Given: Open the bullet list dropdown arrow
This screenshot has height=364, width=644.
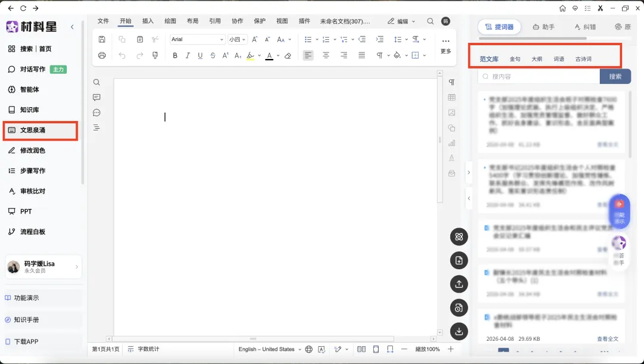Looking at the screenshot, I should pos(317,39).
